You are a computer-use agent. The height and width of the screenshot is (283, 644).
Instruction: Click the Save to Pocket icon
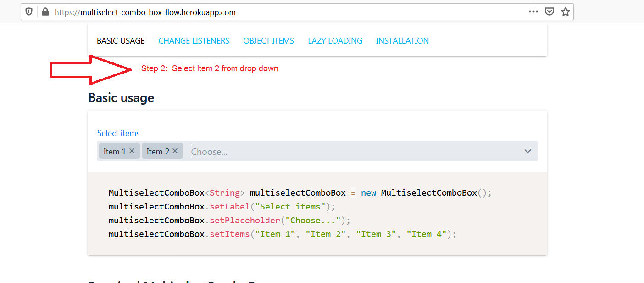point(549,12)
